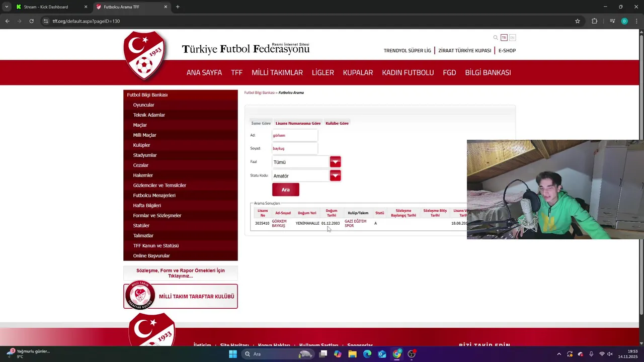Viewport: 644px width, 362px height.
Task: View site information icon in address bar
Action: [46, 21]
